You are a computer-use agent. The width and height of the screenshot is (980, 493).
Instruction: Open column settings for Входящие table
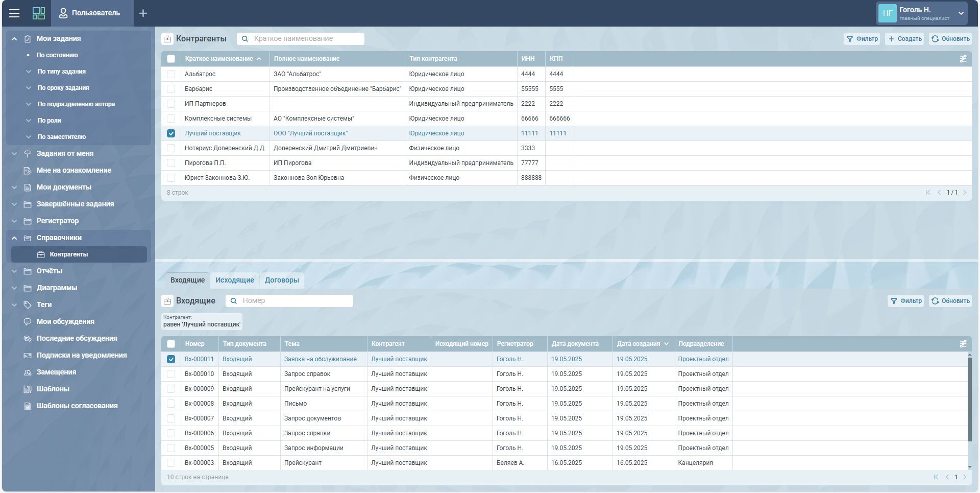(x=963, y=344)
